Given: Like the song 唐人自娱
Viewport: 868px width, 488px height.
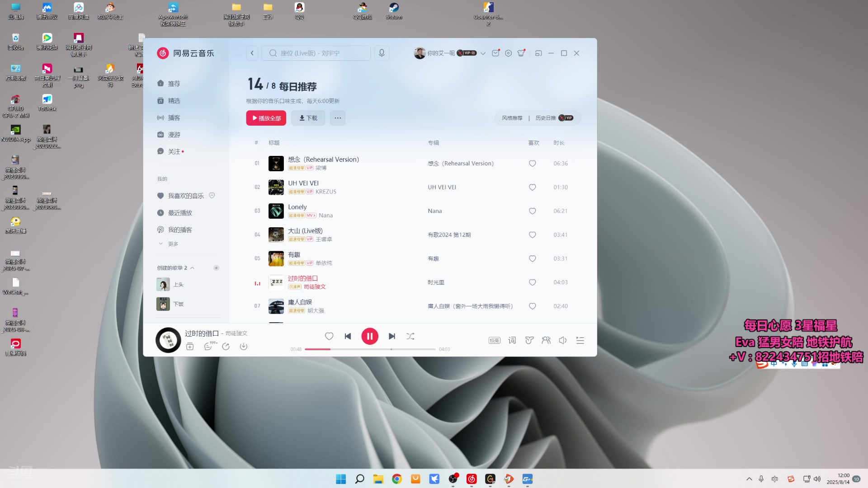Looking at the screenshot, I should click(533, 306).
